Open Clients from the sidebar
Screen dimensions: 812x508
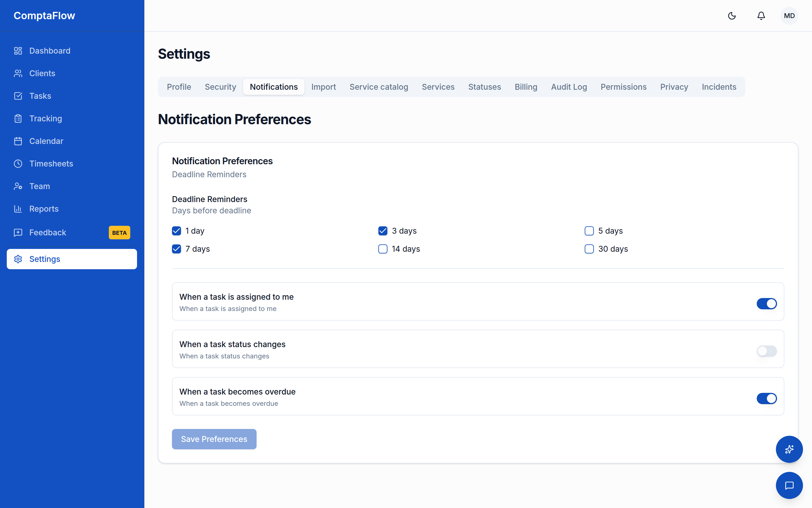[72, 73]
